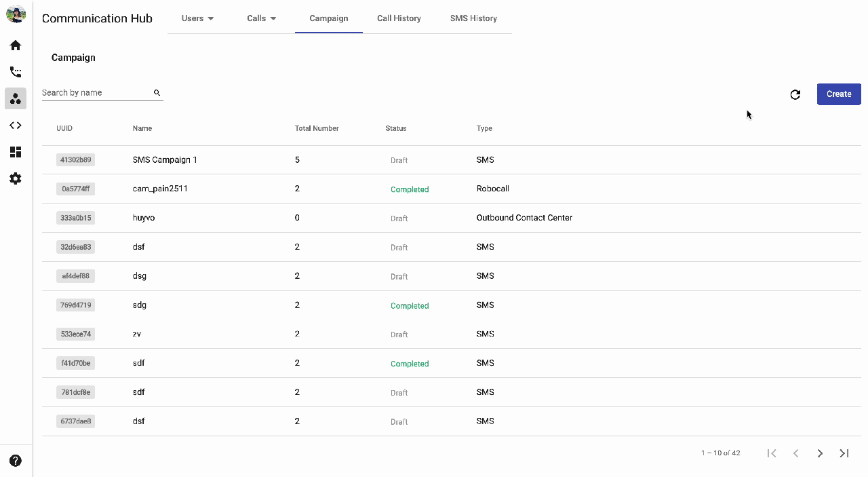Click the Create campaign button

pos(839,94)
